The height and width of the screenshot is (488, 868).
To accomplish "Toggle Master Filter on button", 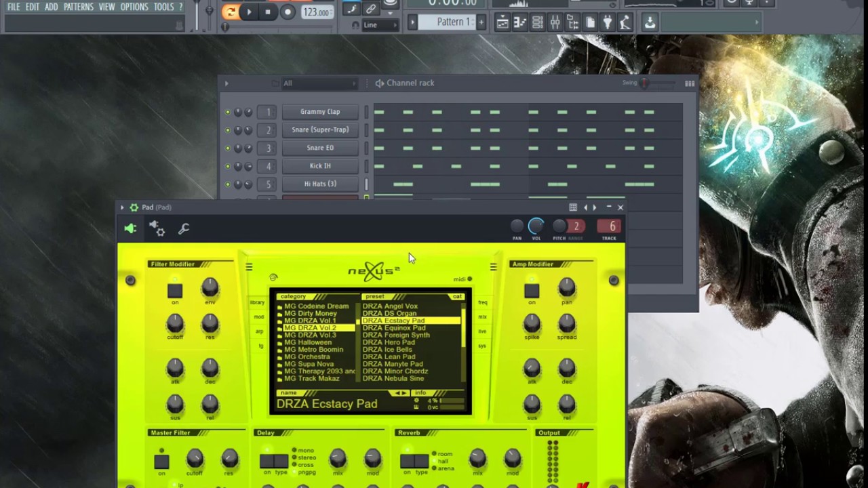I will [x=161, y=462].
